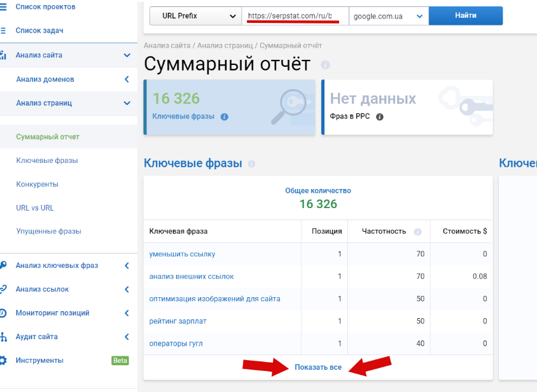537x392 pixels.
Task: Open keyword анализ внешних ссылок
Action: coord(192,277)
